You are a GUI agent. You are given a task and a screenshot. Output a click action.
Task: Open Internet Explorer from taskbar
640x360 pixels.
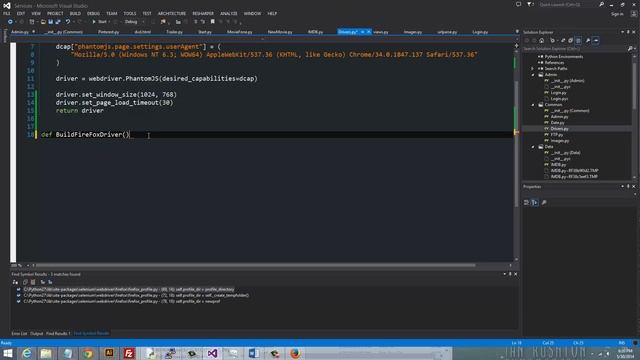pos(27,353)
